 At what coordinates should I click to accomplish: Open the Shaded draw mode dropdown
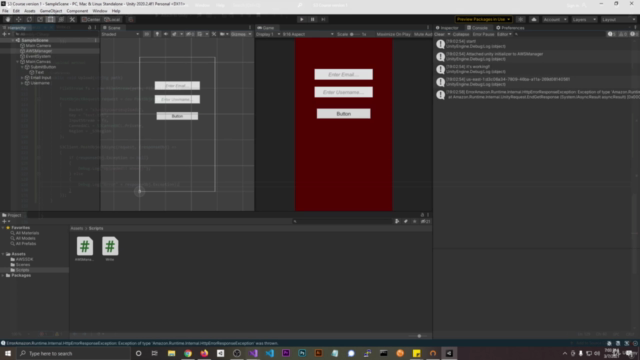pos(120,34)
